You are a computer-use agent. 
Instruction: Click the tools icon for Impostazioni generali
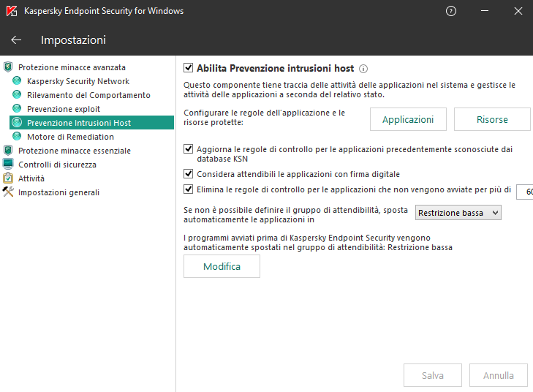point(8,192)
